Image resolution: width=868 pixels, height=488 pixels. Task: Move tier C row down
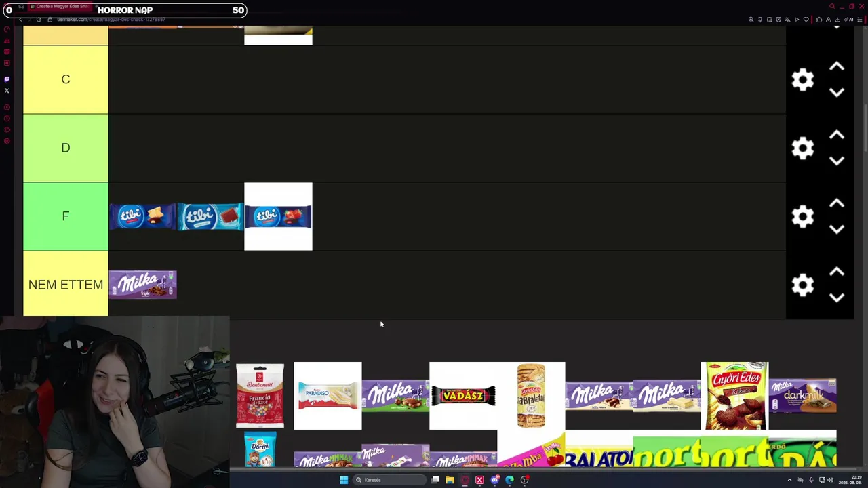coord(837,93)
